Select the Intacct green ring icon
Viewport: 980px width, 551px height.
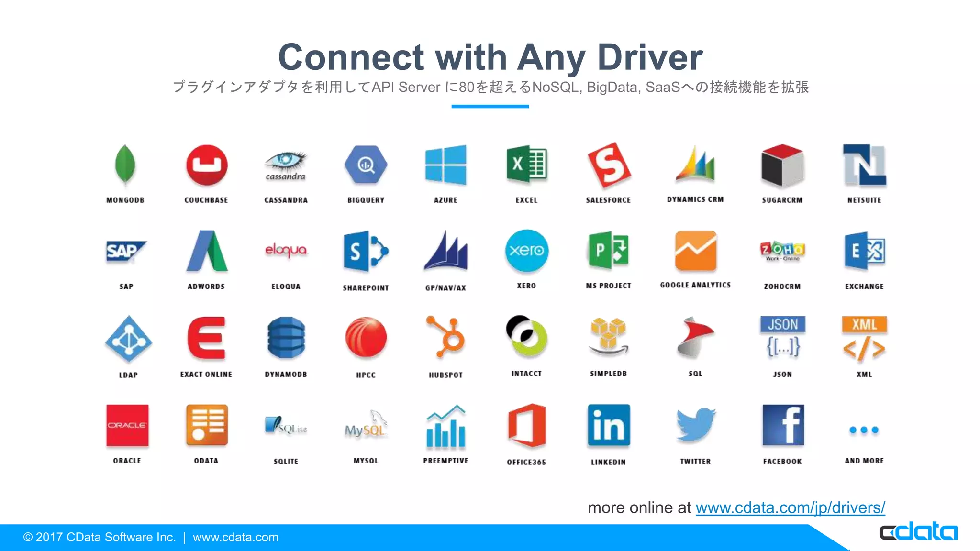(x=526, y=336)
